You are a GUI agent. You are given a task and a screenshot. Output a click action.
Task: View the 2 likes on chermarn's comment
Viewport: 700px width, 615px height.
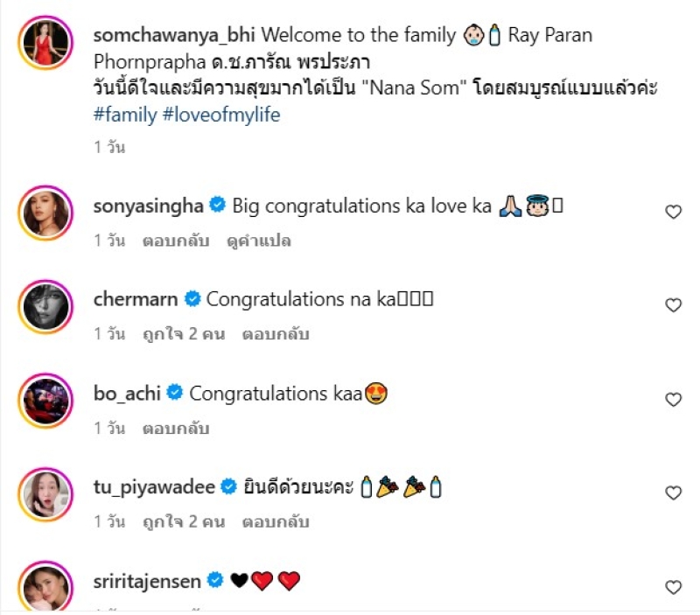tap(184, 334)
